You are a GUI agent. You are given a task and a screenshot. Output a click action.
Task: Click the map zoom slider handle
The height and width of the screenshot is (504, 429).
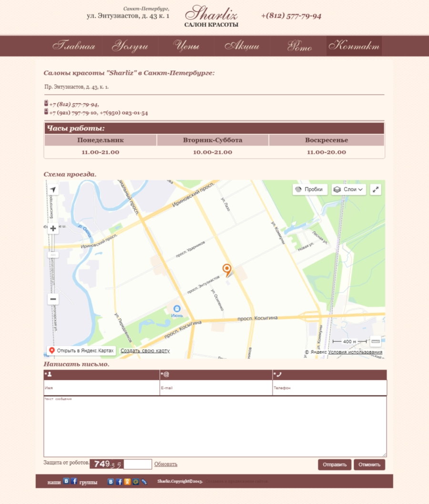[53, 255]
